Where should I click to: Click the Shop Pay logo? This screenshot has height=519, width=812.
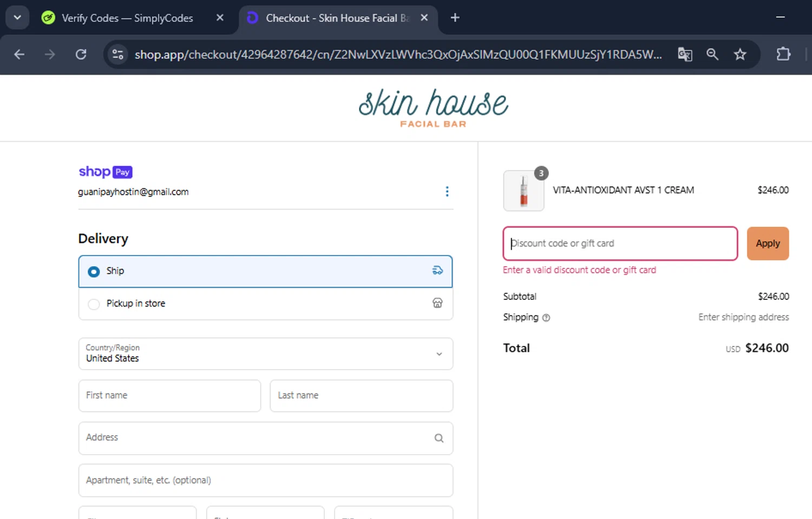click(x=106, y=172)
